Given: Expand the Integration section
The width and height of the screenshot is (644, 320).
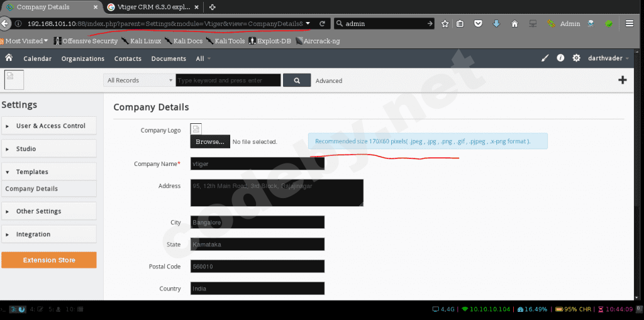Looking at the screenshot, I should click(49, 234).
